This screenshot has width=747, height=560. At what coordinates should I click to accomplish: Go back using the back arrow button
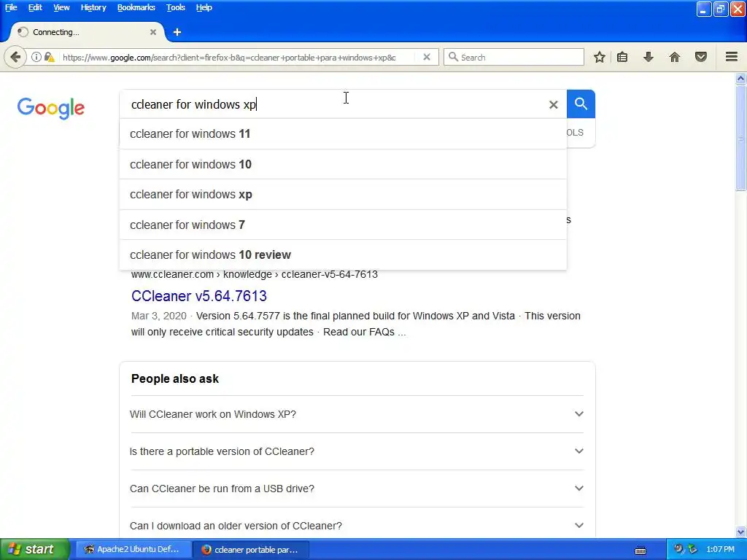coord(15,57)
